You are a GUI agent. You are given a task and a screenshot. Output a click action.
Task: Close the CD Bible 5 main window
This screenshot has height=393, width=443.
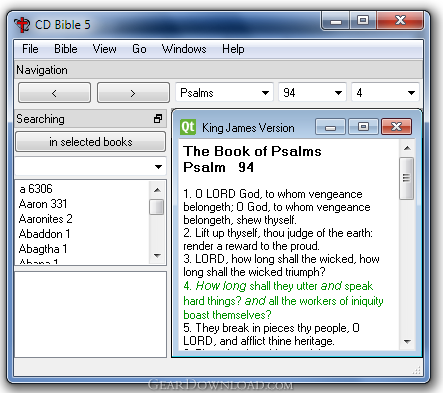tap(400, 21)
